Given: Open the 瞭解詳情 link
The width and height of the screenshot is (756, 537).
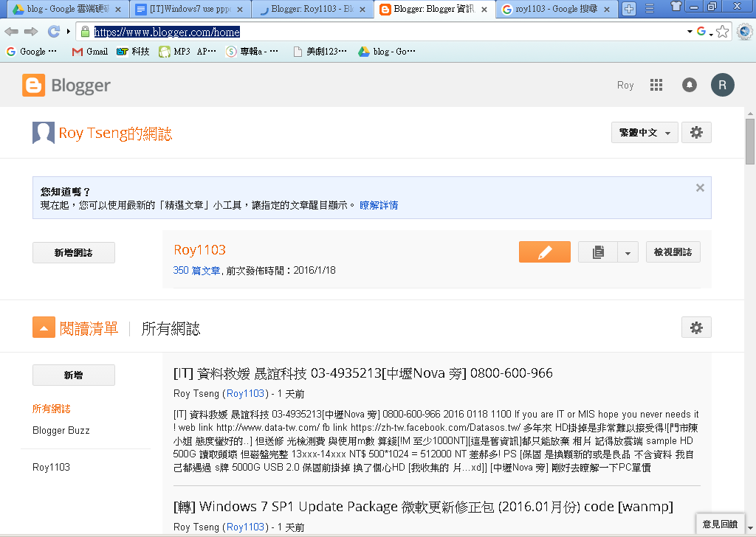Looking at the screenshot, I should point(379,205).
